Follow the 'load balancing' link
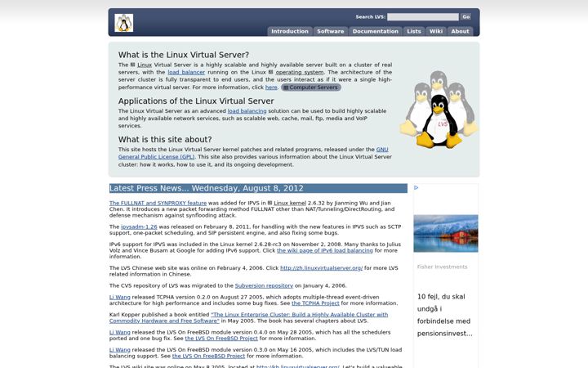 pos(247,110)
